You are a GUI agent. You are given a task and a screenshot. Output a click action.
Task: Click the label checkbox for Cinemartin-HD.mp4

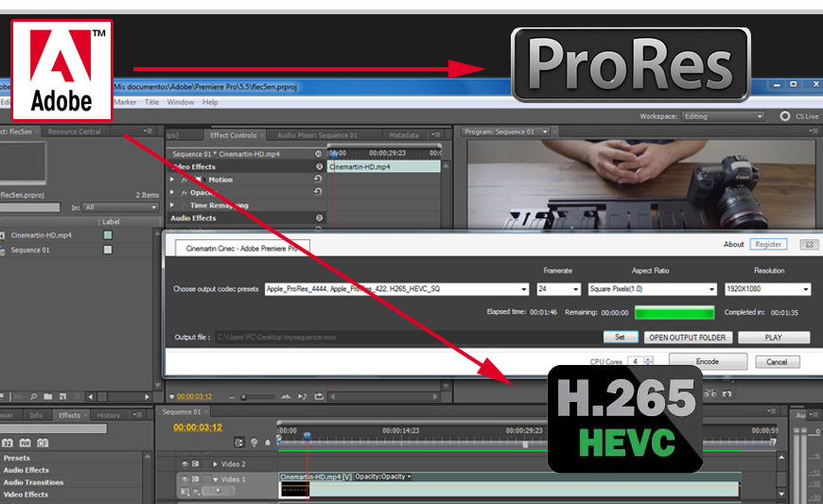pos(108,235)
